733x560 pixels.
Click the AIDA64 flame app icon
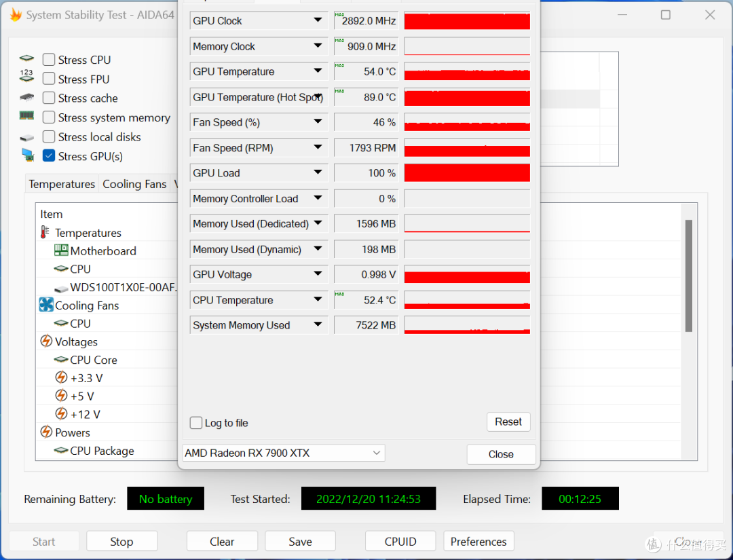[15, 14]
